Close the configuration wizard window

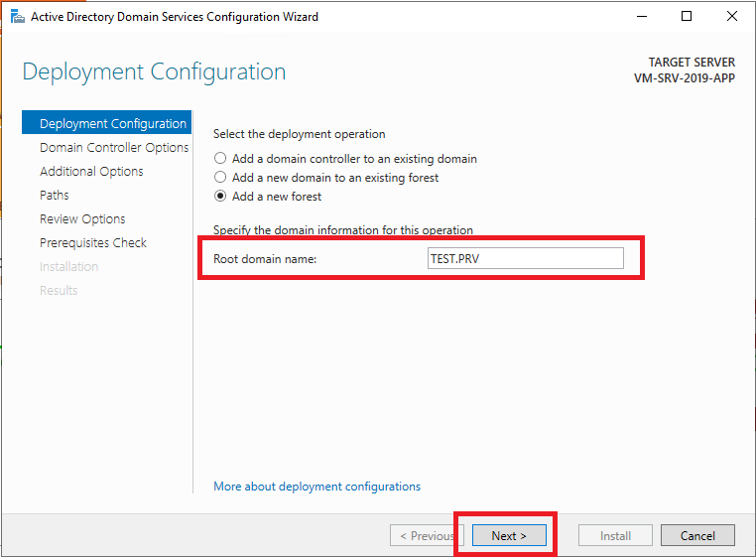[732, 17]
